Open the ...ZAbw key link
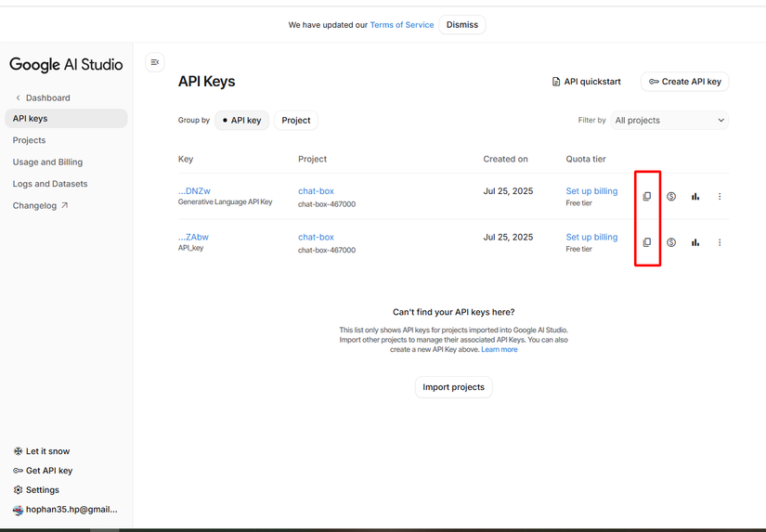The width and height of the screenshot is (766, 532). 193,237
